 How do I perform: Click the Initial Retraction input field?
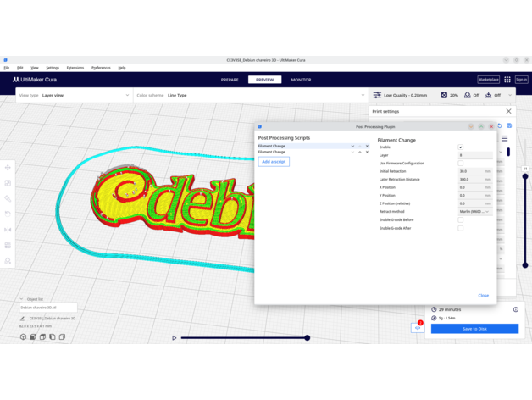point(475,171)
